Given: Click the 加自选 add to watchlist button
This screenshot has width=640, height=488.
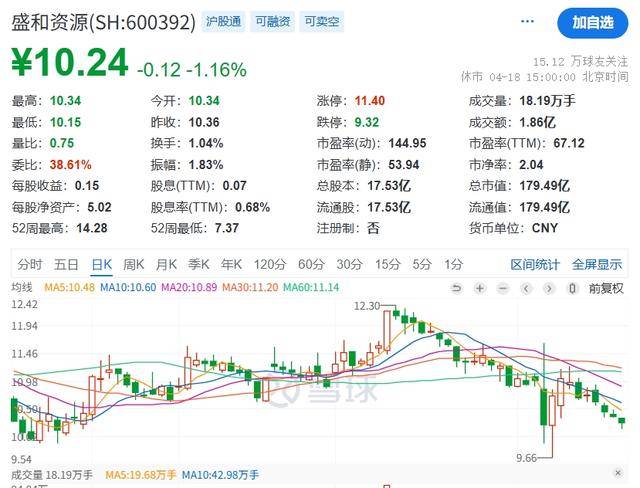Looking at the screenshot, I should [593, 22].
